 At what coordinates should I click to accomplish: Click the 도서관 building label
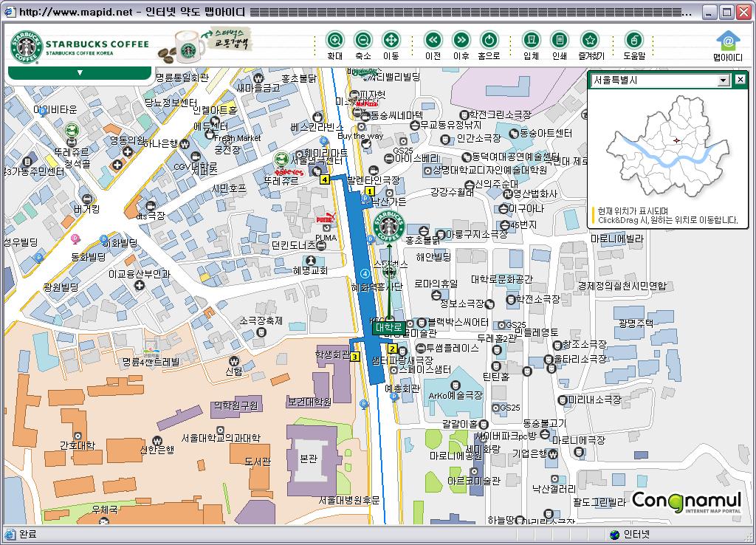tap(258, 462)
